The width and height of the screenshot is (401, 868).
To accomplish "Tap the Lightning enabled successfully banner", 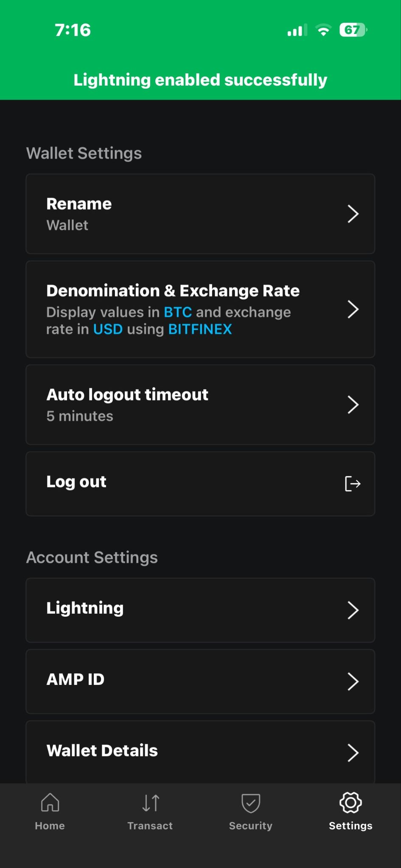I will tap(200, 80).
